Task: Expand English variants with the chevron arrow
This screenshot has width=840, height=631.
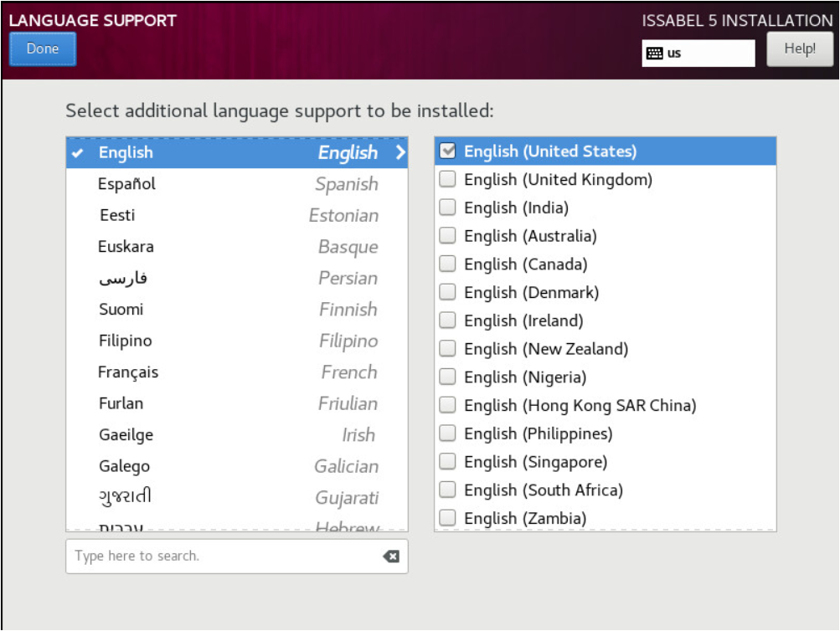Action: pos(399,153)
